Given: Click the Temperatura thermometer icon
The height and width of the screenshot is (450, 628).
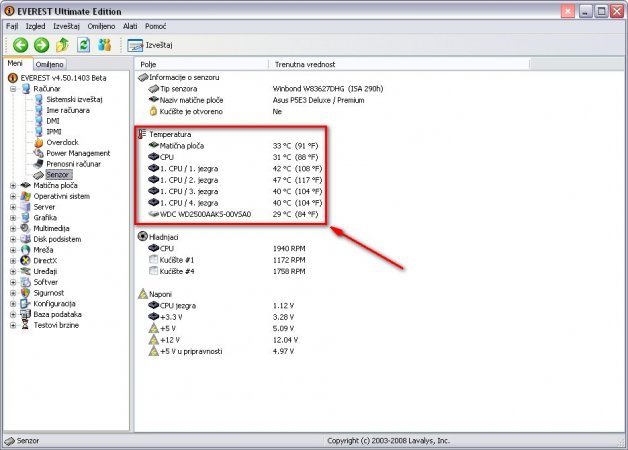Looking at the screenshot, I should click(142, 134).
